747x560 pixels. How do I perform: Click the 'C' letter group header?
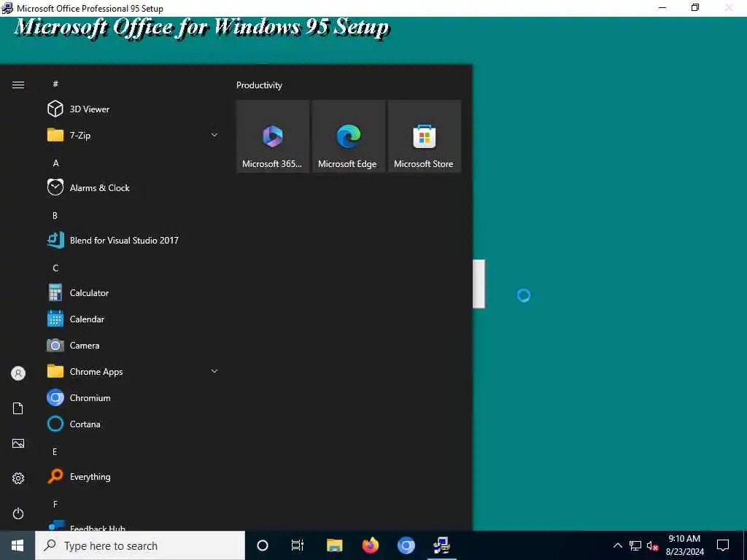[55, 268]
